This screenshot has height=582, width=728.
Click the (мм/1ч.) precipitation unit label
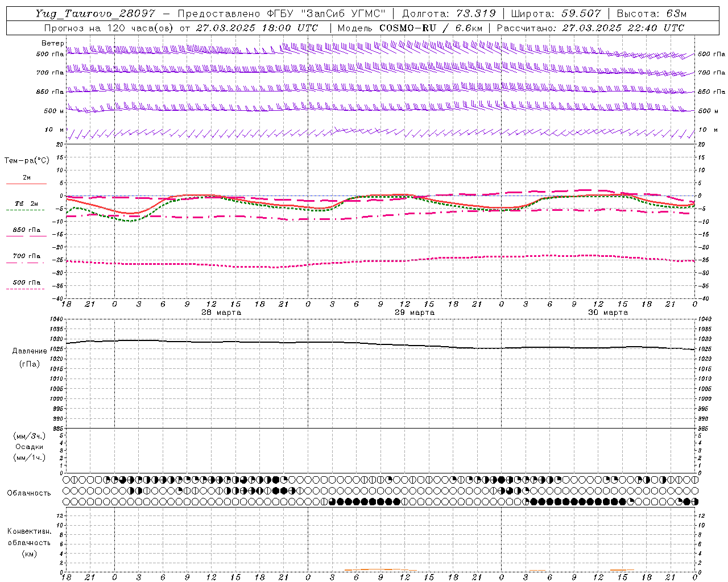(x=30, y=458)
